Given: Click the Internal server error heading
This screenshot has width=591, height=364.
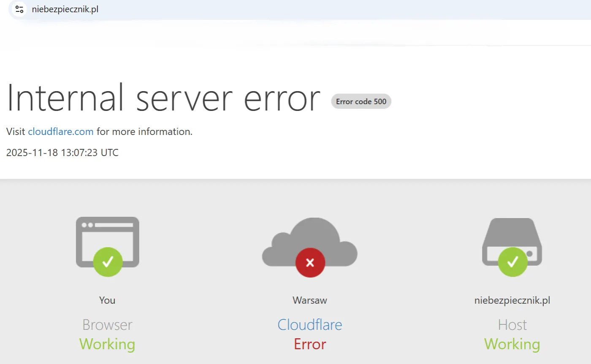Looking at the screenshot, I should tap(163, 98).
